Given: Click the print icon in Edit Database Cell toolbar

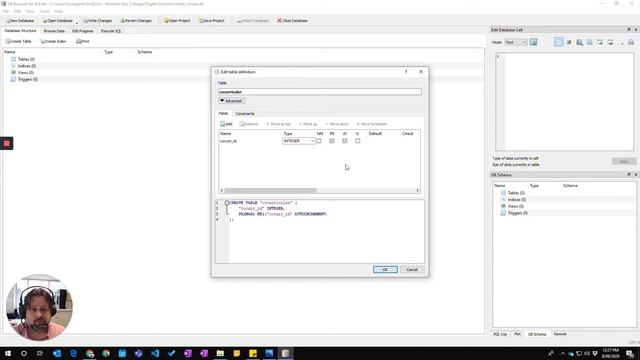Looking at the screenshot, I should click(631, 42).
